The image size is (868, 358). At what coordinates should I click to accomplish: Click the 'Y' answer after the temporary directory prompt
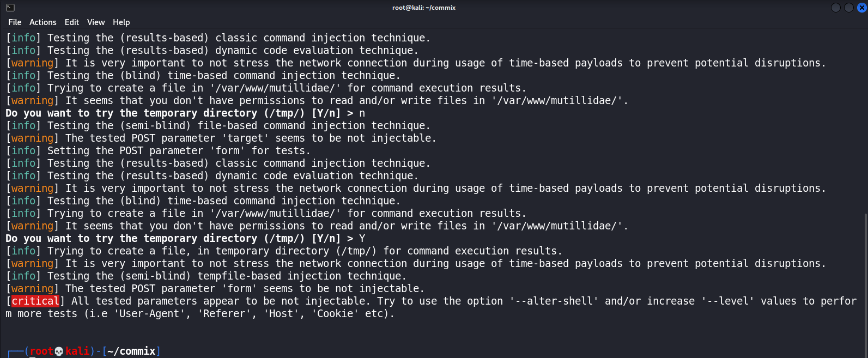click(362, 238)
